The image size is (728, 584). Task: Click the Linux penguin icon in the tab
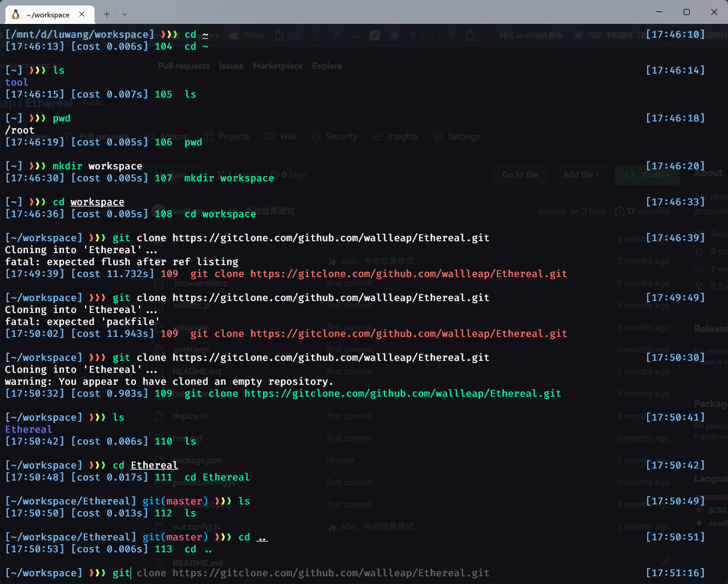coord(15,14)
